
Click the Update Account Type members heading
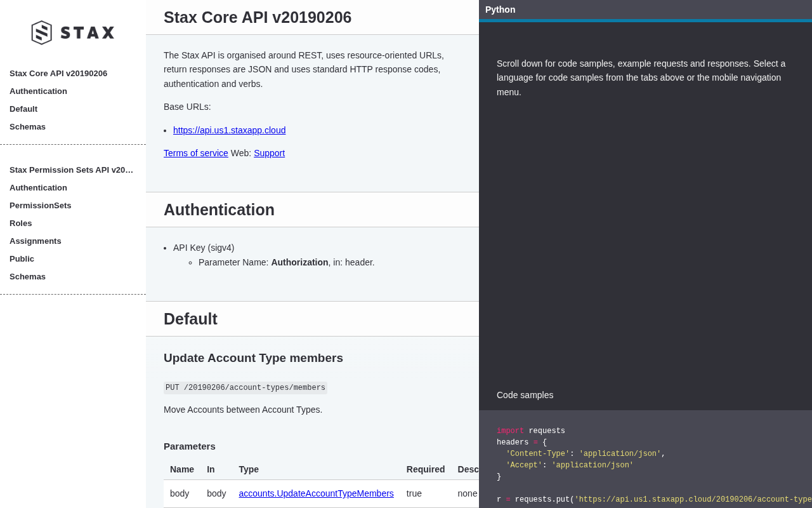pyautogui.click(x=253, y=358)
